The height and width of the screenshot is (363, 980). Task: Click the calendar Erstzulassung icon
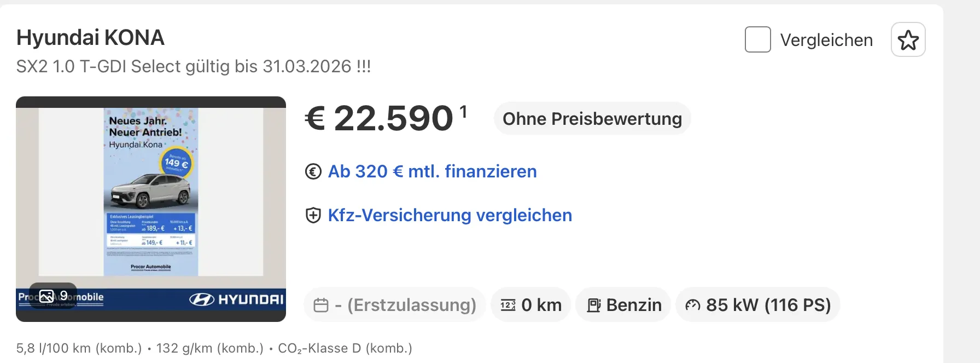[321, 305]
